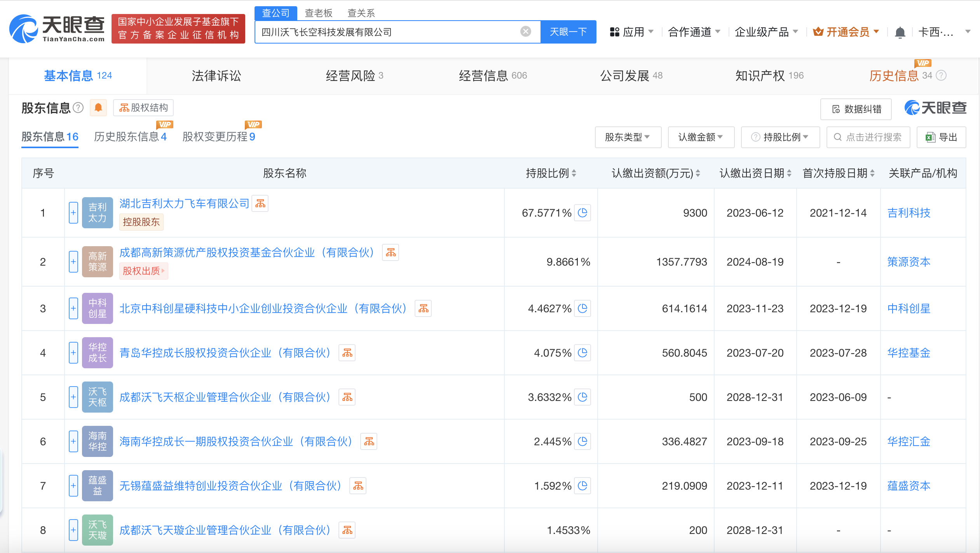
Task: Clear the search box with the X icon
Action: 526,31
